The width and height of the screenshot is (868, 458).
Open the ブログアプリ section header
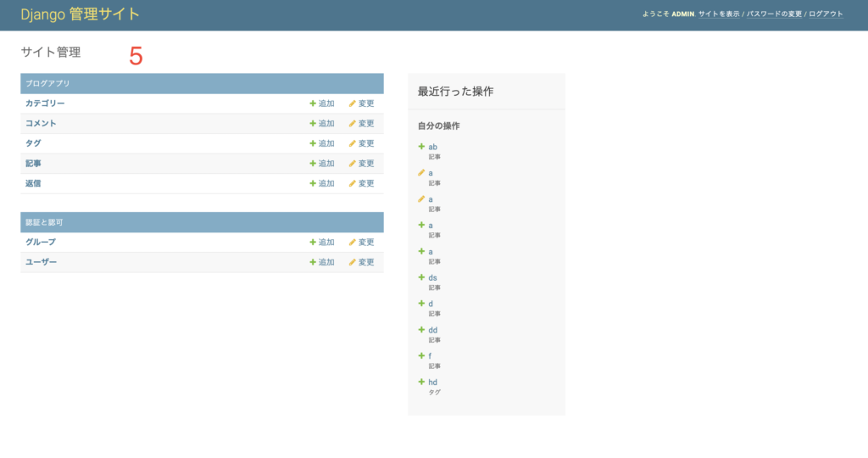[x=47, y=84]
